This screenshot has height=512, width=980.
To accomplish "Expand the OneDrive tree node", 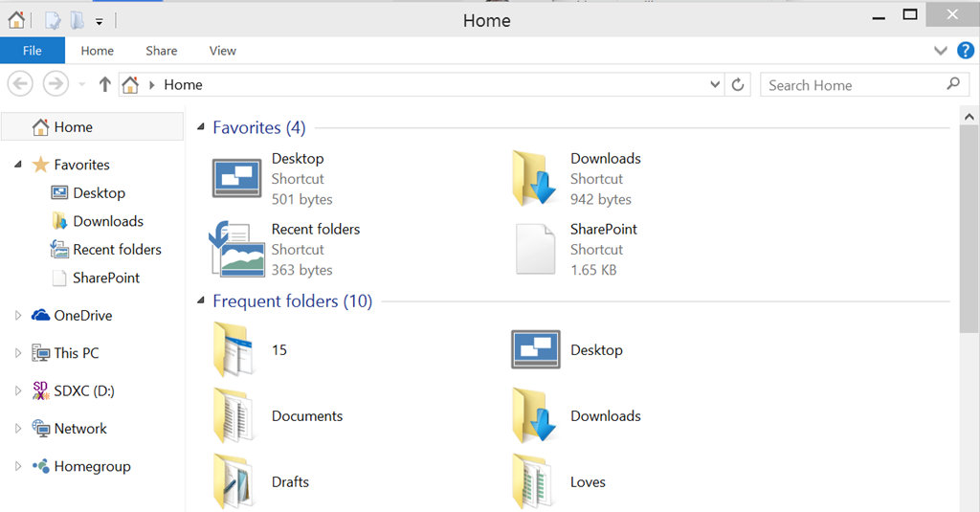I will pos(18,316).
